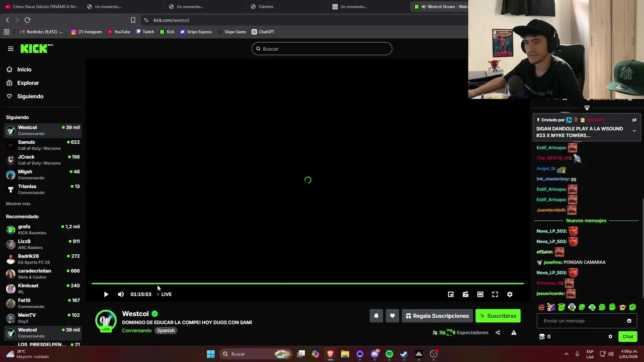This screenshot has height=362, width=644.
Task: Open Westcol channel avatar
Action: click(106, 321)
